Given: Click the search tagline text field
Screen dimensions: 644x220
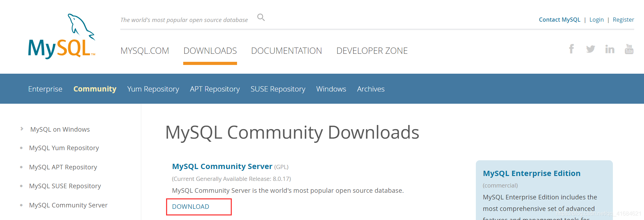Looking at the screenshot, I should [x=184, y=20].
